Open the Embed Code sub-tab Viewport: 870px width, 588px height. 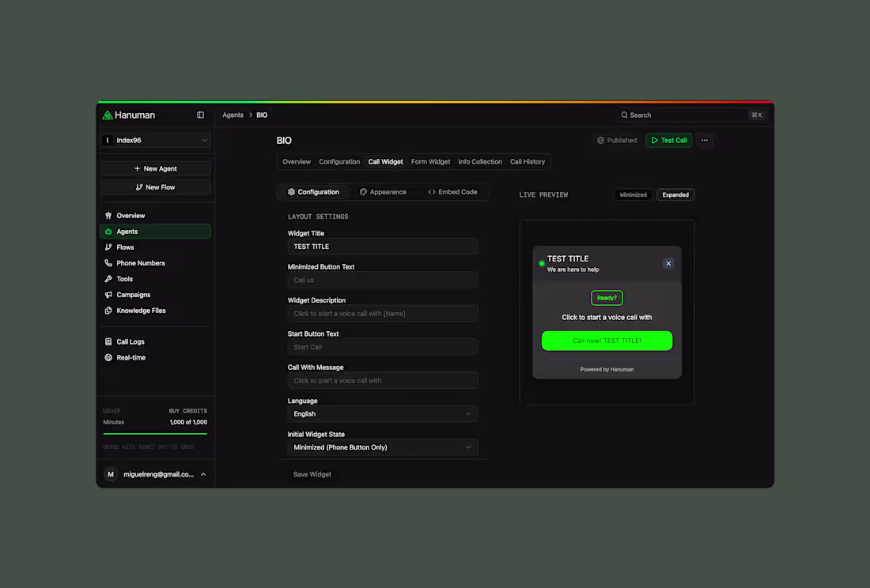pyautogui.click(x=452, y=192)
